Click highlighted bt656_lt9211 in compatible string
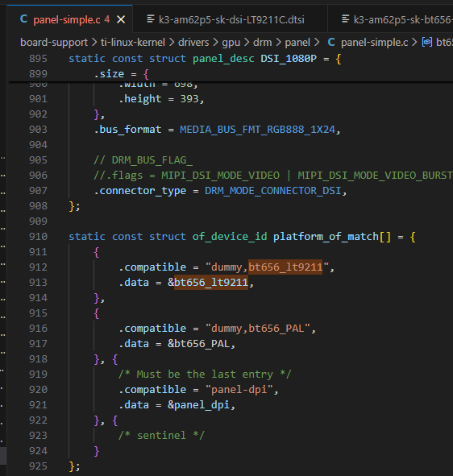 pyautogui.click(x=285, y=267)
